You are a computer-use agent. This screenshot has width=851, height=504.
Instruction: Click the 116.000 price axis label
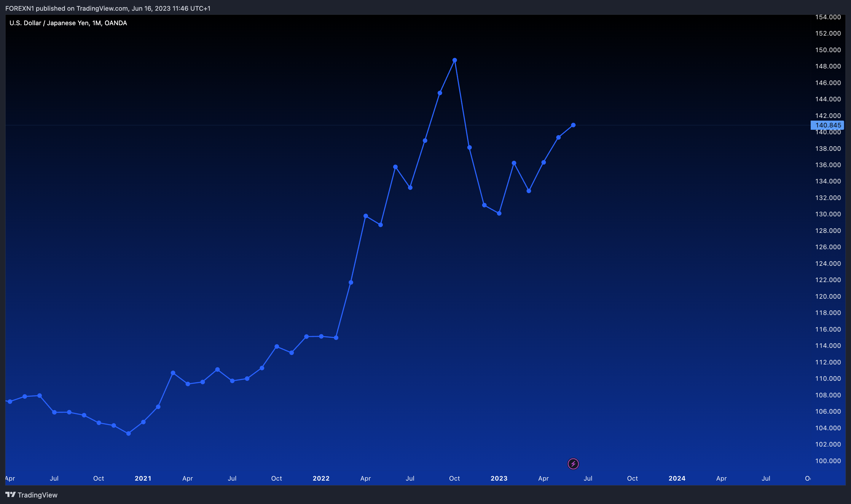pos(828,329)
